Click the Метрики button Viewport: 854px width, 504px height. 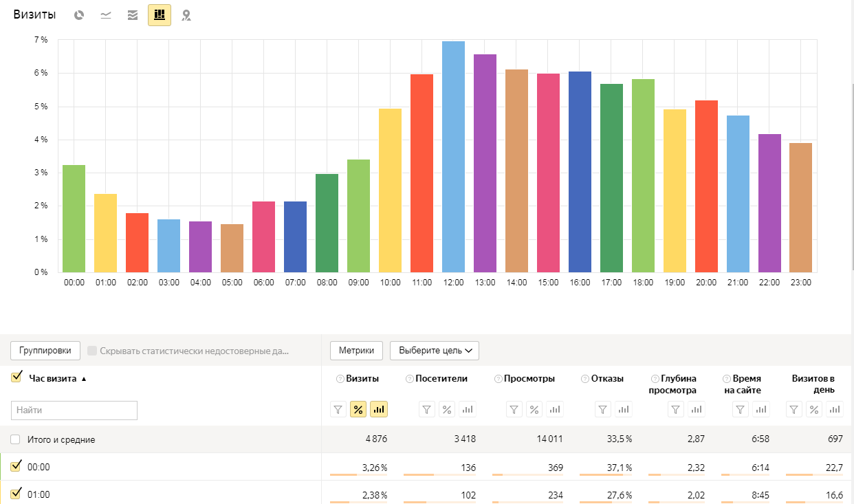click(356, 351)
